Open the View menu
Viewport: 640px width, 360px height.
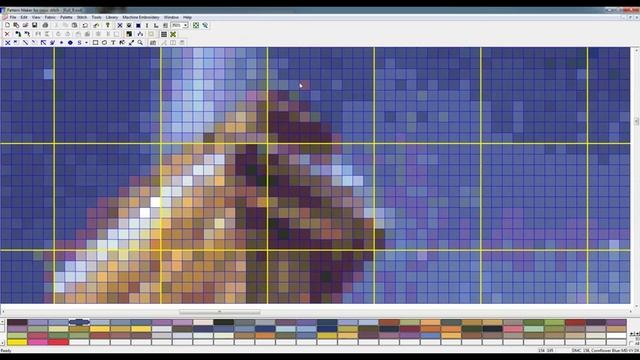point(36,18)
